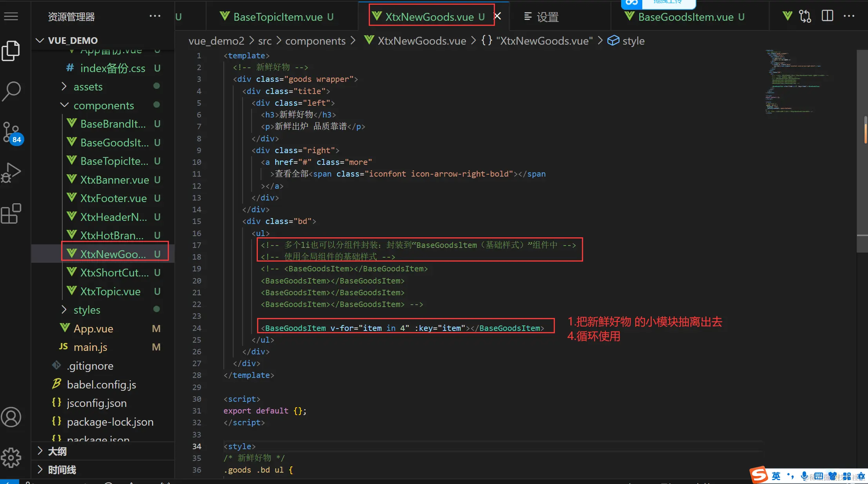Open the Accounts menu icon
Screen dimensions: 868x484
(x=11, y=417)
